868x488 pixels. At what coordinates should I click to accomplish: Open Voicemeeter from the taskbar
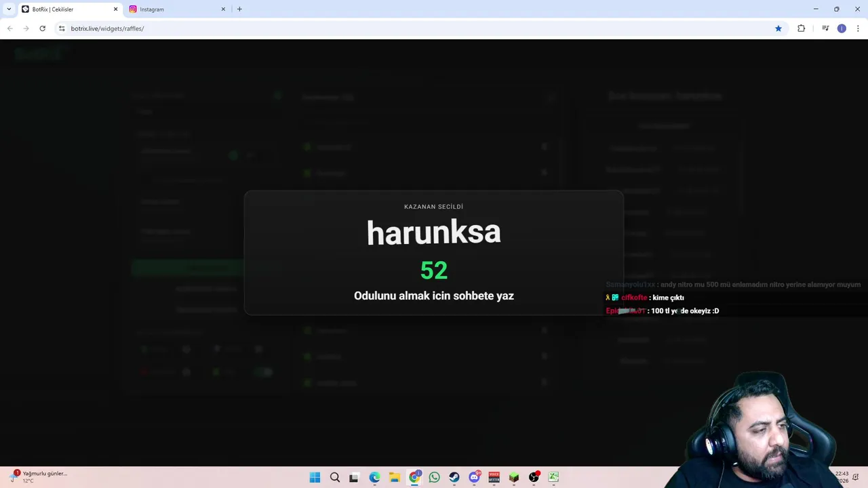(x=494, y=477)
